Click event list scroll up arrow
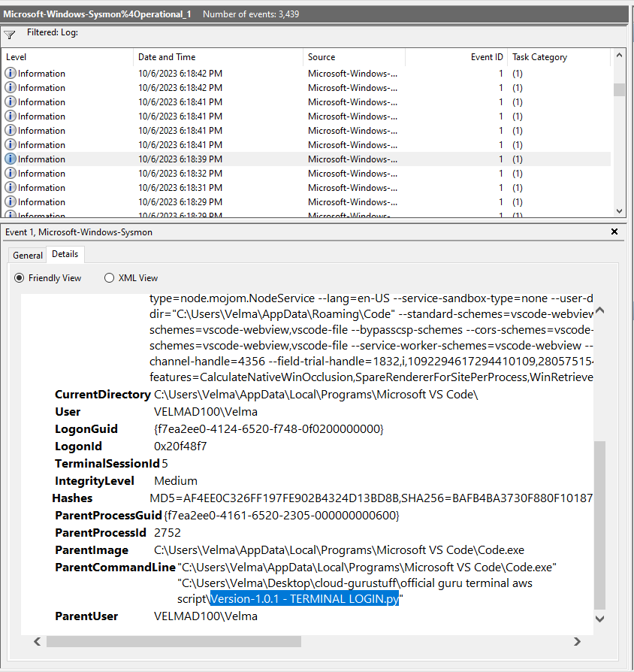 (619, 56)
